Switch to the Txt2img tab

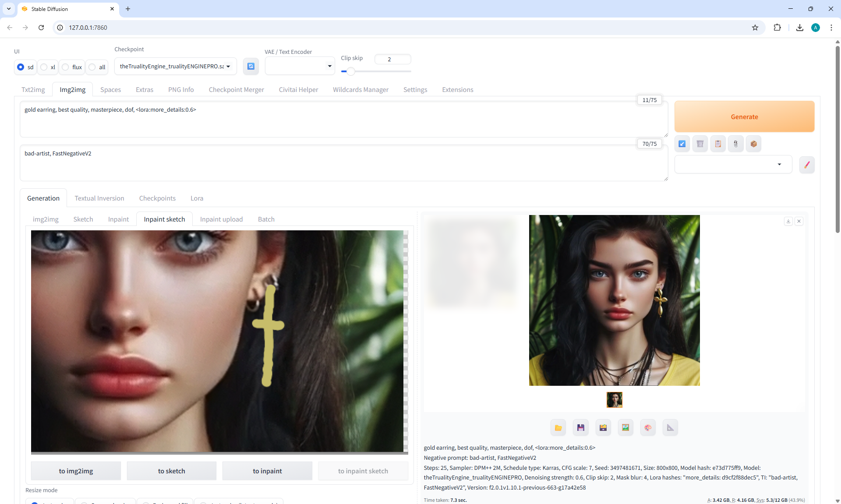pyautogui.click(x=33, y=89)
